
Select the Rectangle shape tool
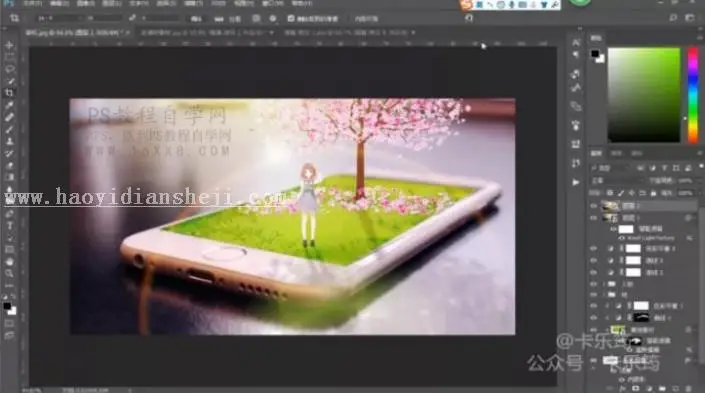click(x=9, y=250)
